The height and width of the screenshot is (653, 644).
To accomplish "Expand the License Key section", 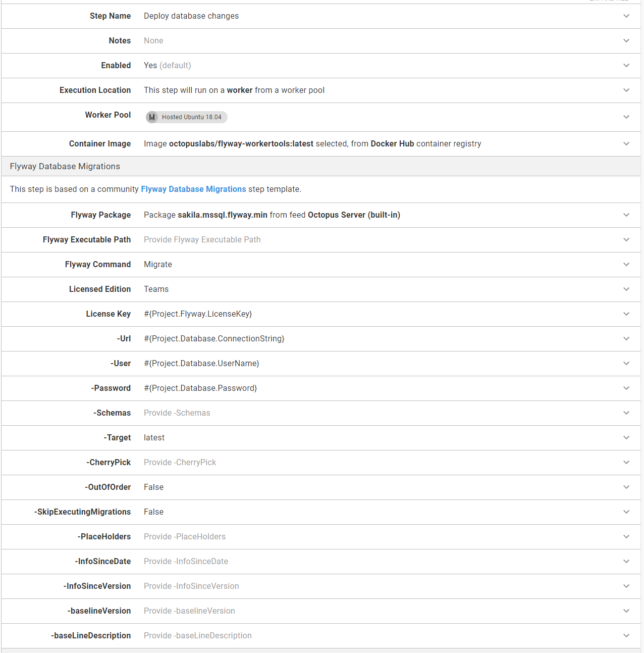I will [626, 314].
